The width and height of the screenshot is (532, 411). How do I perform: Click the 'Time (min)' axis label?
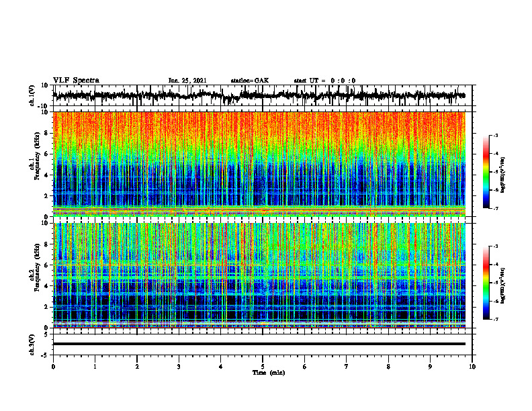(x=269, y=373)
